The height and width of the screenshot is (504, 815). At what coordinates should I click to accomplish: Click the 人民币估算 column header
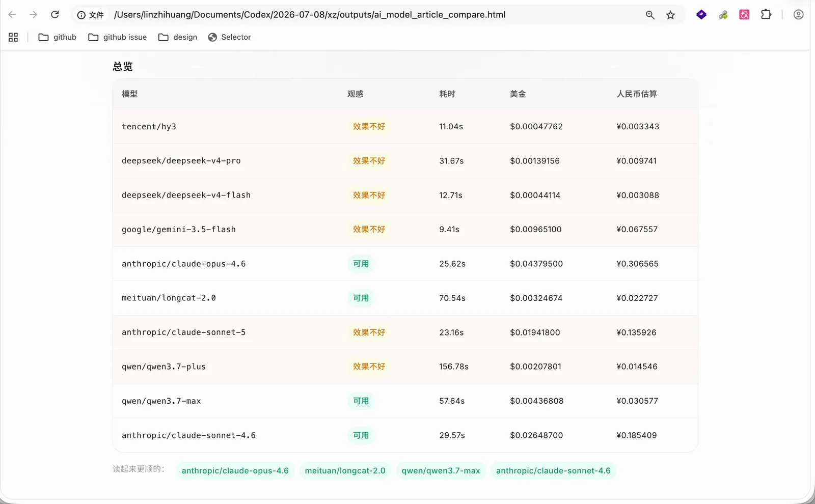pos(637,94)
